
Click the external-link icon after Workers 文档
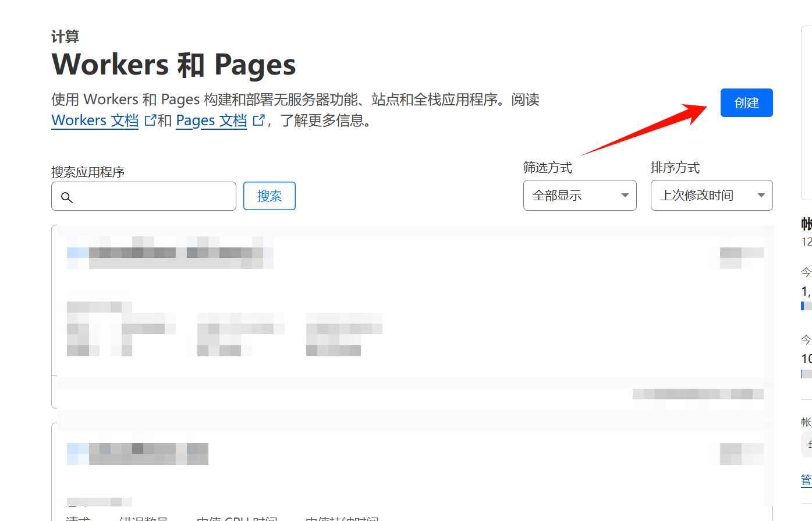click(150, 120)
